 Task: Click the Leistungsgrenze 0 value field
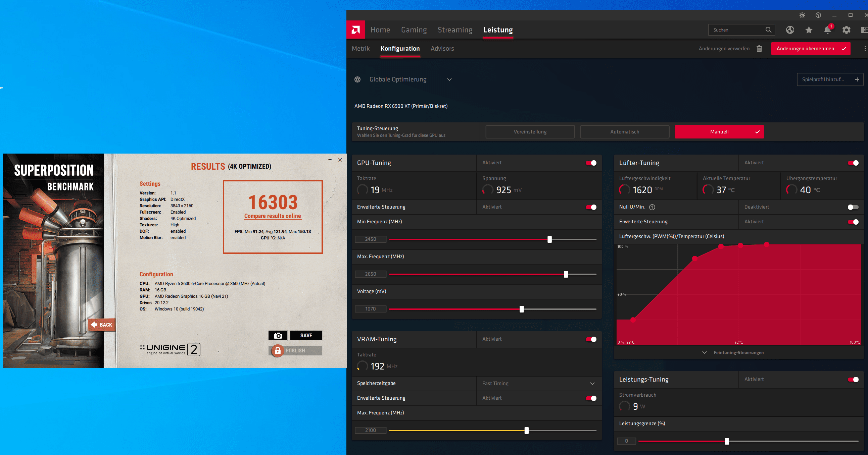tap(626, 441)
